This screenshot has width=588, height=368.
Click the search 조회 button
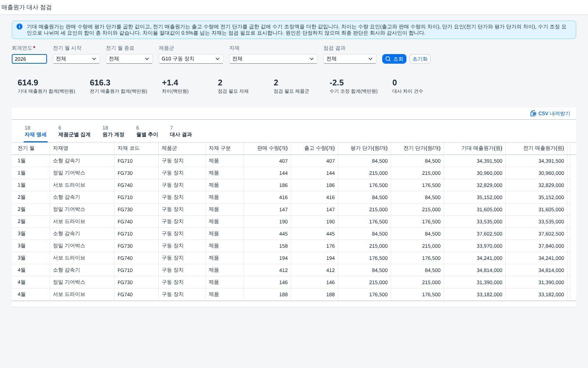click(394, 59)
